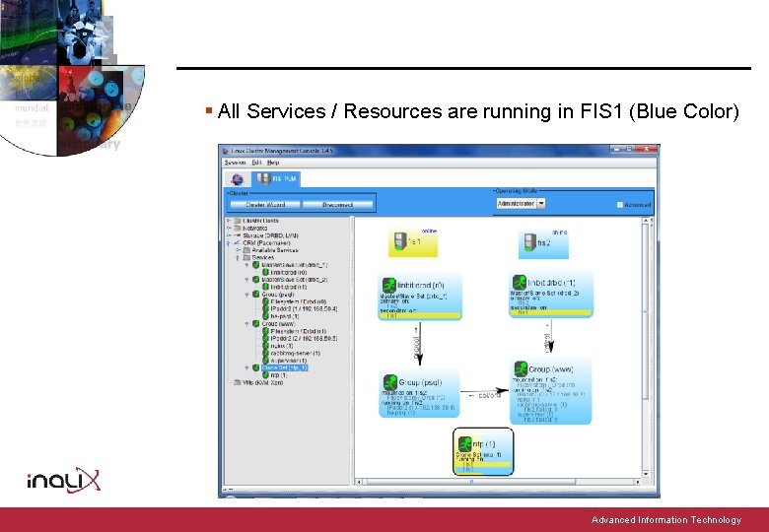Click the Master/Slave Set drbd_2 running icon
The width and height of the screenshot is (769, 532).
click(x=256, y=280)
